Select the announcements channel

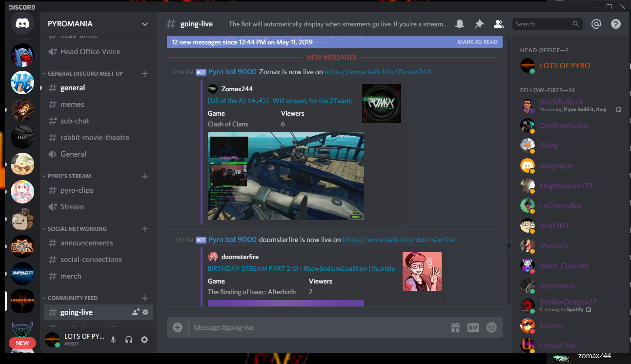[86, 243]
